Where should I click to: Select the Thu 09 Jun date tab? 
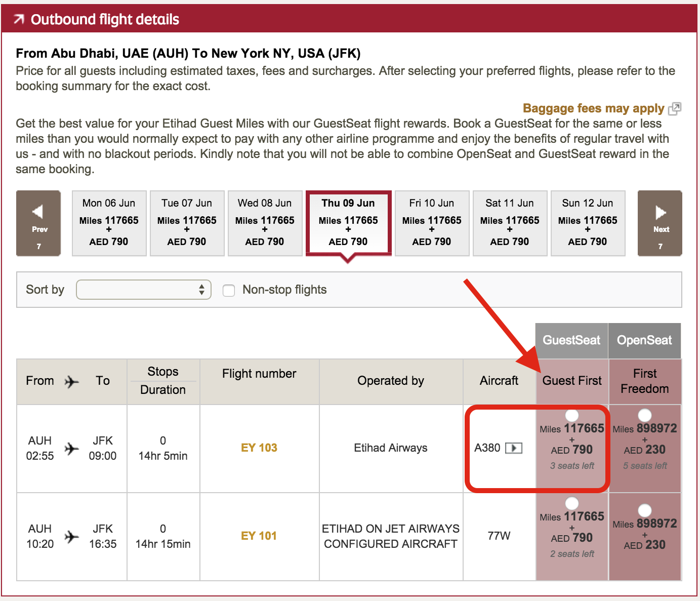point(348,222)
